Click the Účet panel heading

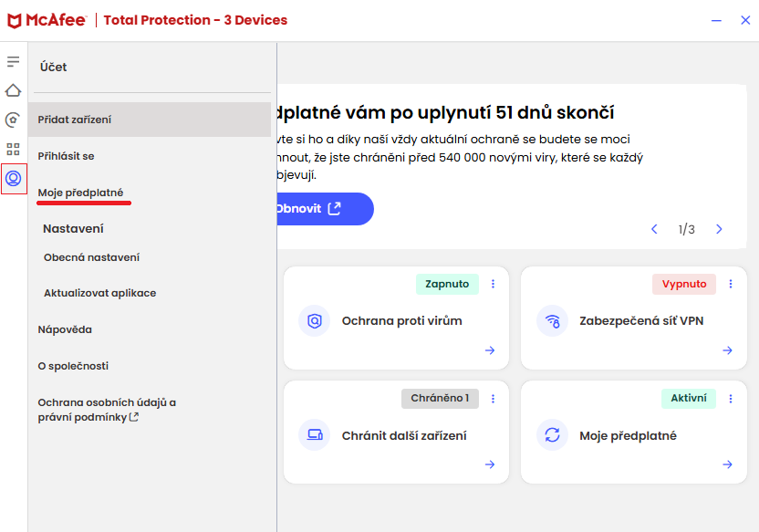pos(53,67)
